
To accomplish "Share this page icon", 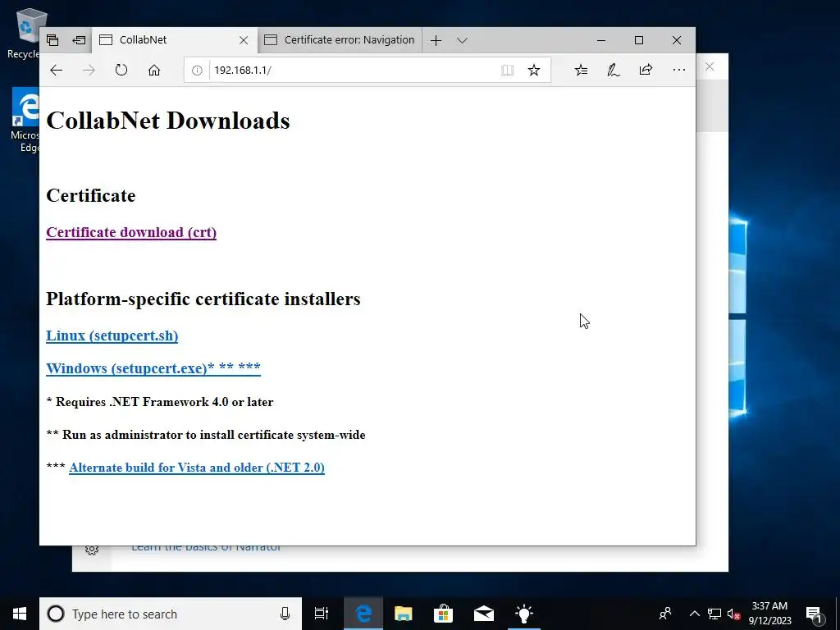I will (x=646, y=71).
